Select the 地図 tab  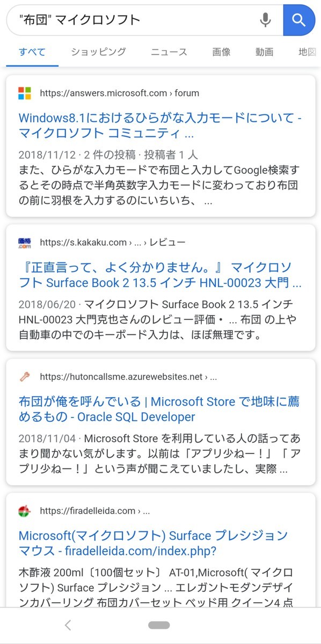click(304, 52)
